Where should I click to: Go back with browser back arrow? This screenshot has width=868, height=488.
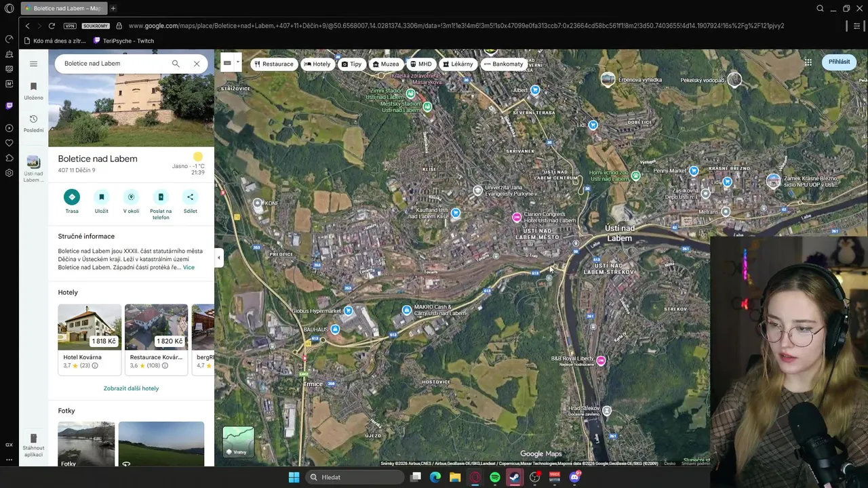[27, 26]
